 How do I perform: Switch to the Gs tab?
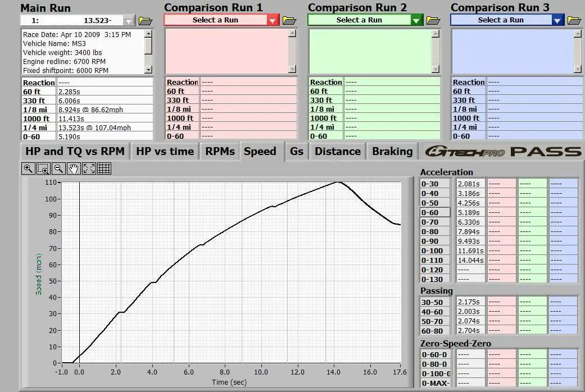tap(297, 152)
